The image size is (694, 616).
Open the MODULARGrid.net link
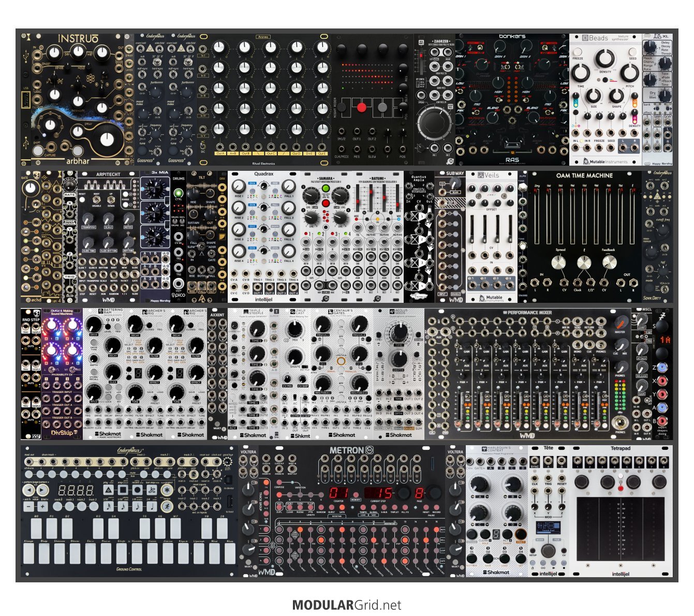click(347, 605)
